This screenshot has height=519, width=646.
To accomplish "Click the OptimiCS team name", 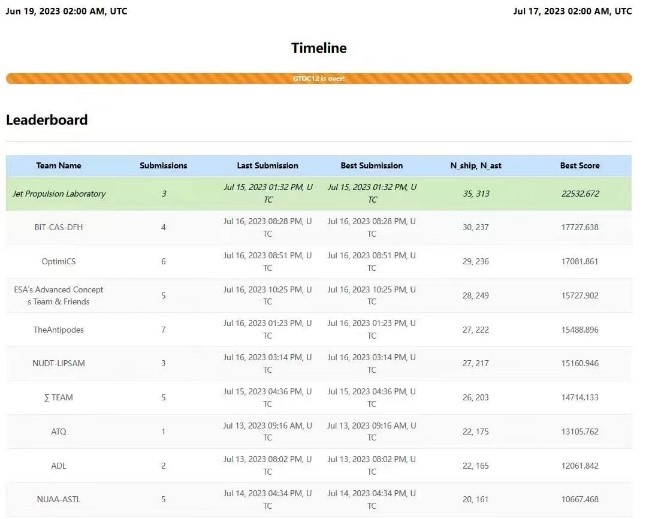I will (58, 261).
